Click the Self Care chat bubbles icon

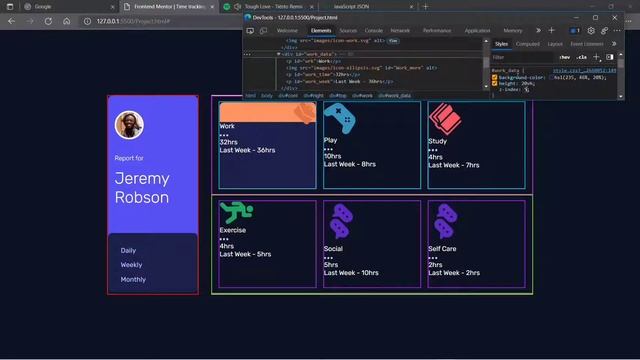(x=446, y=222)
